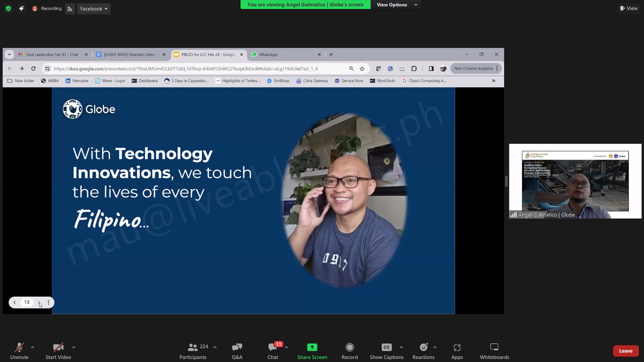Close the WhatsApp tab
Image resolution: width=644 pixels, height=362 pixels.
[x=319, y=54]
